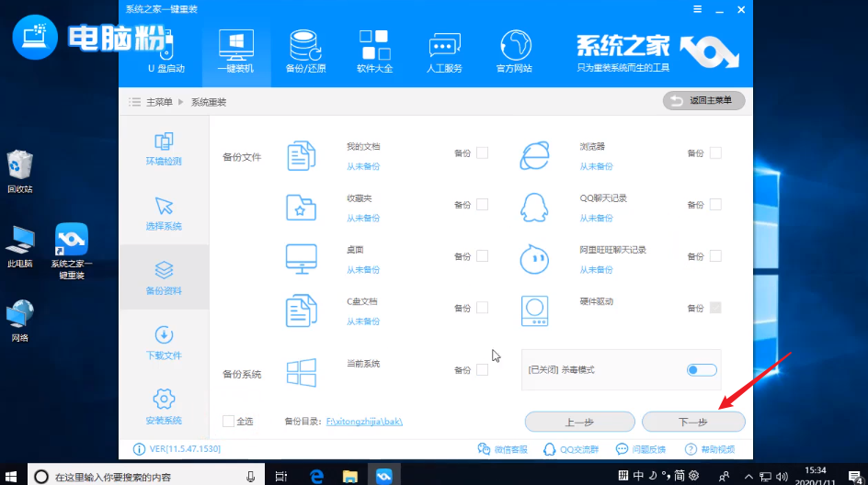This screenshot has width=868, height=485.
Task: Click 下一步 button
Action: [x=693, y=422]
